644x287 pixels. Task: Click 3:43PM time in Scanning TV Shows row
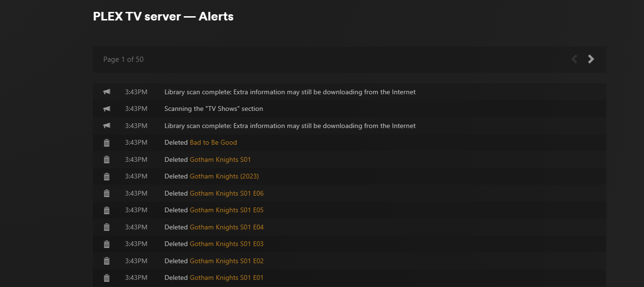coord(136,109)
